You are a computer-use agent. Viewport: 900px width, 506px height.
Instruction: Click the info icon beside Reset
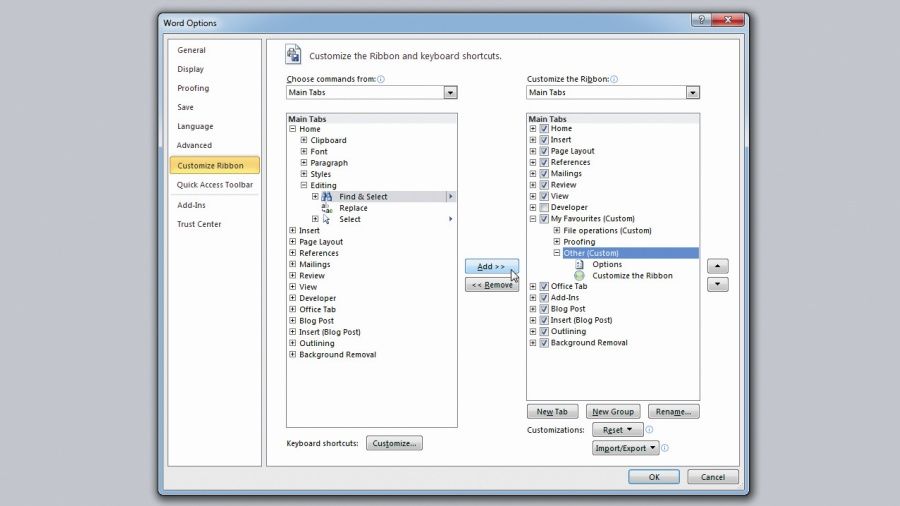649,429
